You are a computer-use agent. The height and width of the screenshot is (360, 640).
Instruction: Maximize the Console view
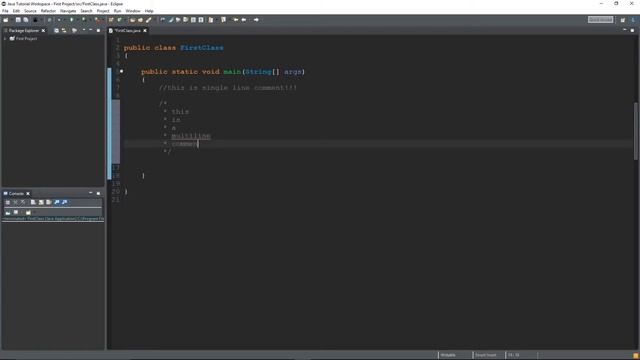click(x=98, y=193)
